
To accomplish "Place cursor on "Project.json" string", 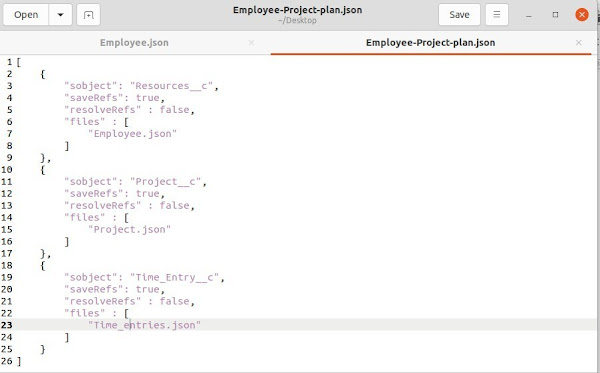I will pyautogui.click(x=129, y=230).
